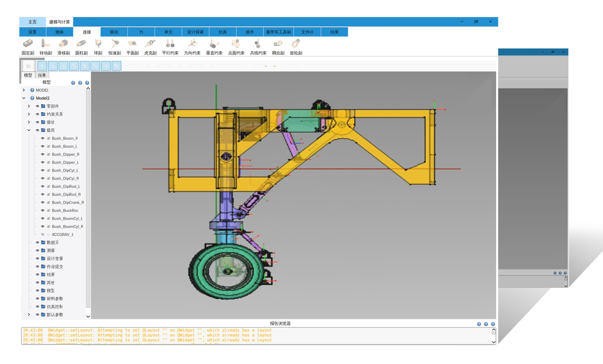Open the 主页 home page tab

pos(32,22)
